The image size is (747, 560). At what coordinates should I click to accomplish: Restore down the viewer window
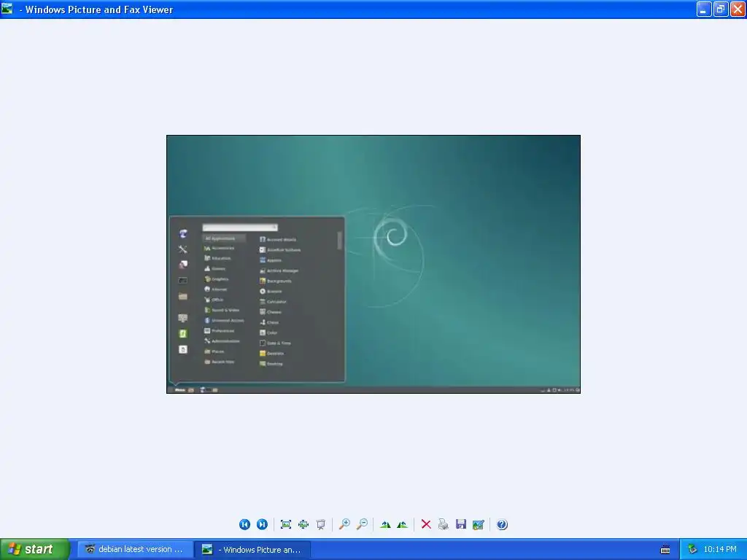[x=721, y=9]
